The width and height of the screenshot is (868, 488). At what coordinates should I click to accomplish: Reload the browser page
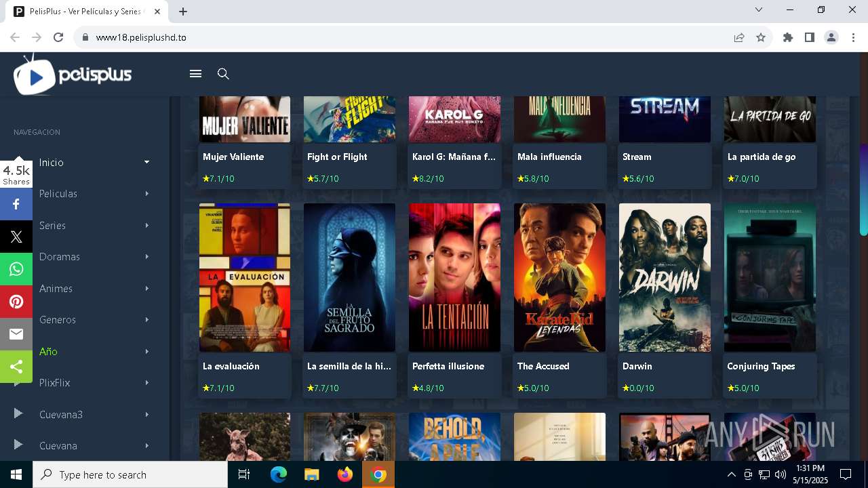coord(58,37)
